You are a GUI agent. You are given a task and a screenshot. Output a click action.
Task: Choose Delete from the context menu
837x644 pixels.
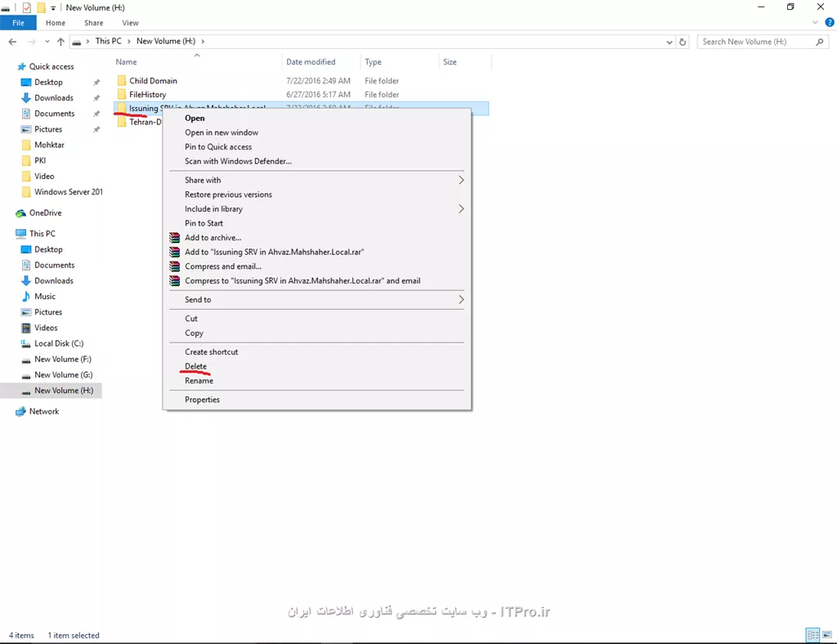pos(195,366)
